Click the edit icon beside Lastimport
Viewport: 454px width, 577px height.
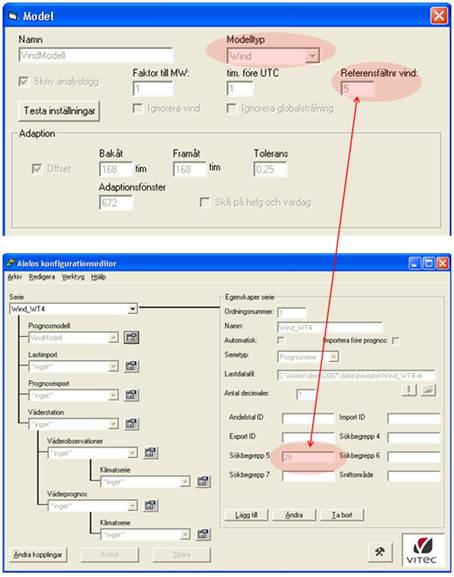(131, 366)
